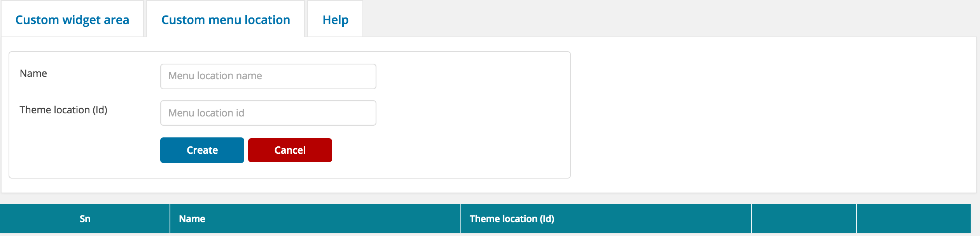The image size is (980, 236).
Task: Click the Theme location (Id) table column header
Action: pyautogui.click(x=606, y=219)
